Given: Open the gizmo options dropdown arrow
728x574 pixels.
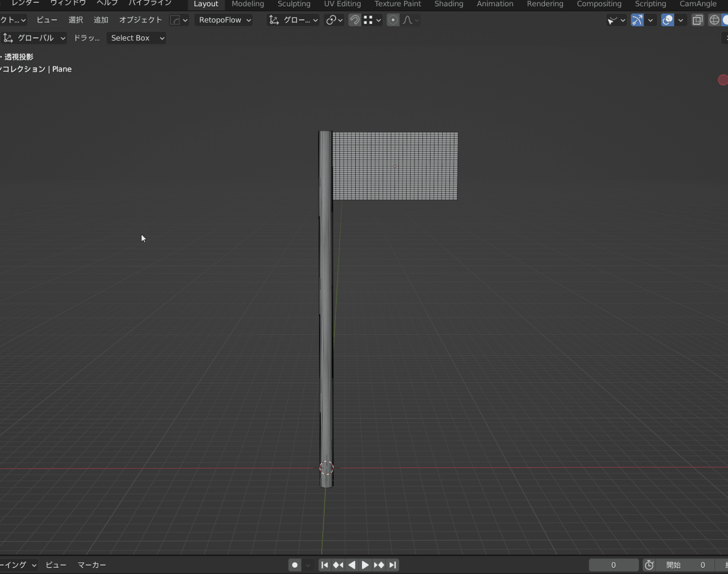Looking at the screenshot, I should pos(650,20).
